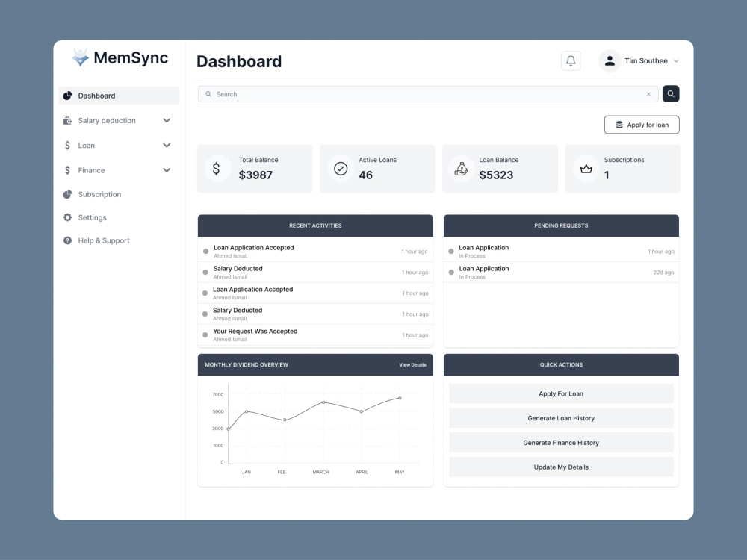747x560 pixels.
Task: Expand the Loan menu chevron
Action: (x=167, y=146)
